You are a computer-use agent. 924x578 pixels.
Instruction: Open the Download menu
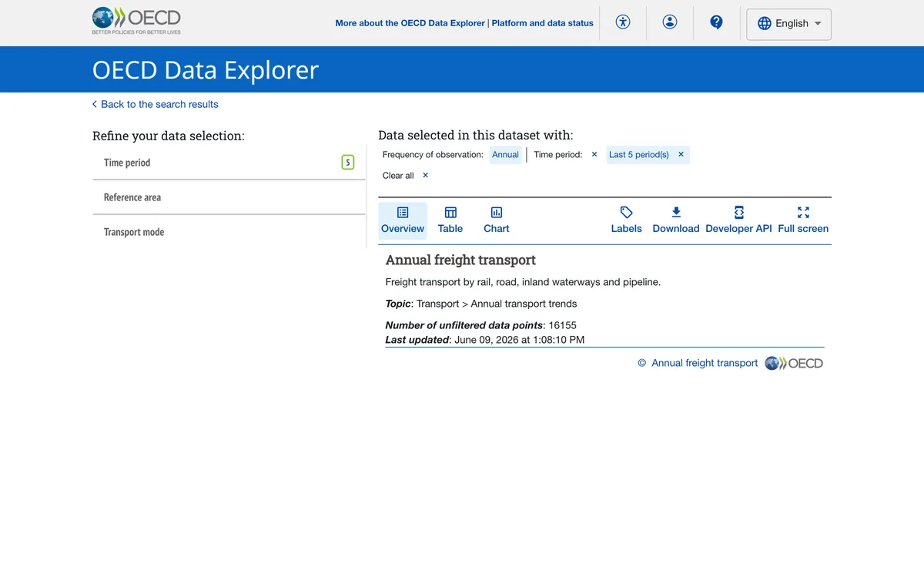(x=676, y=220)
